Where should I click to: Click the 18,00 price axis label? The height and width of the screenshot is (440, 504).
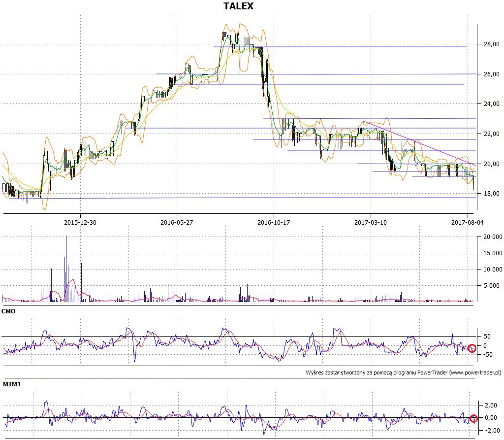(x=492, y=194)
